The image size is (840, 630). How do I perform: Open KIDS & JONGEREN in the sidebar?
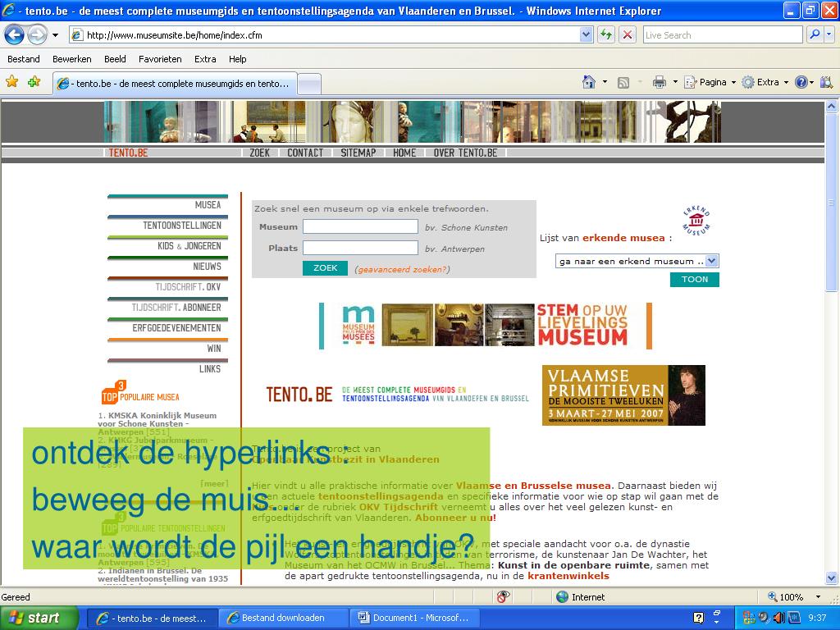tap(189, 246)
